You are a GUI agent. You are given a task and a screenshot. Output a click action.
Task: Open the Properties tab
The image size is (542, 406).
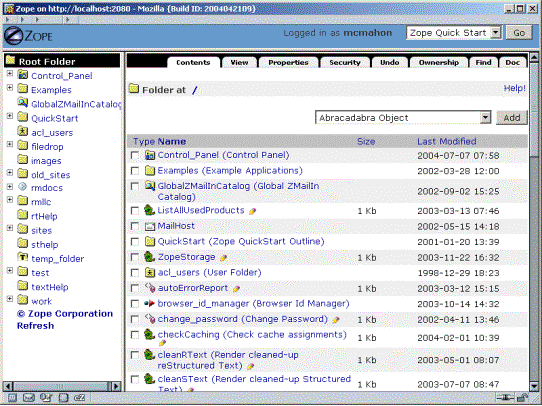pyautogui.click(x=288, y=63)
